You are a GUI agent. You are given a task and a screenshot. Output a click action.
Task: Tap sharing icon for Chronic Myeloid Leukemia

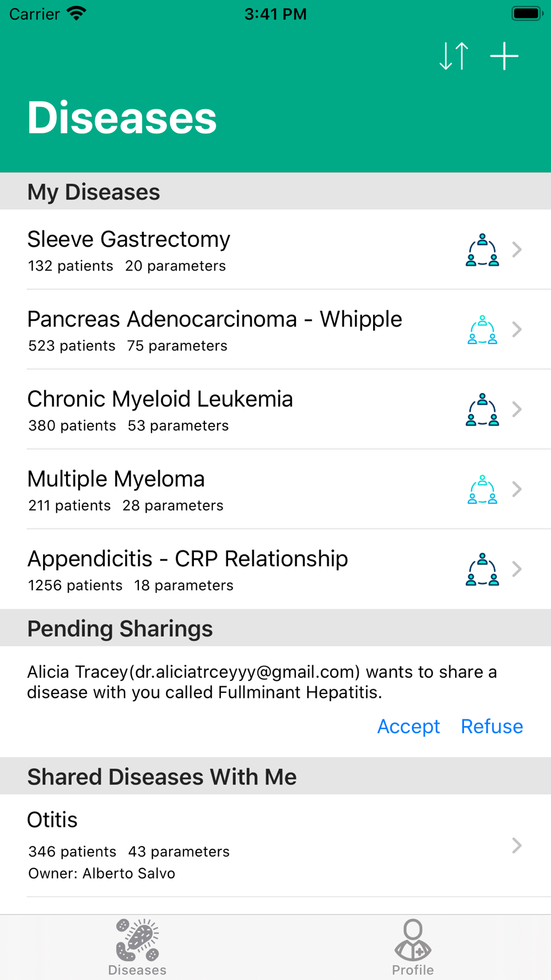[x=482, y=410]
